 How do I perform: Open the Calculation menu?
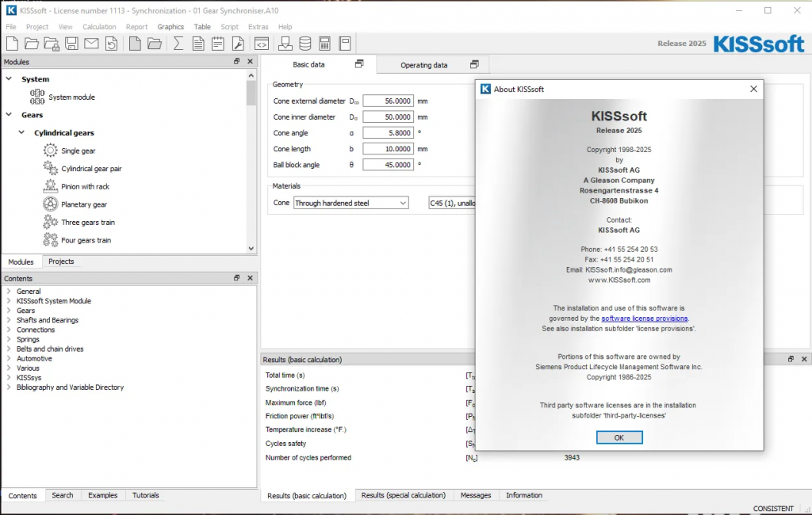pyautogui.click(x=99, y=26)
